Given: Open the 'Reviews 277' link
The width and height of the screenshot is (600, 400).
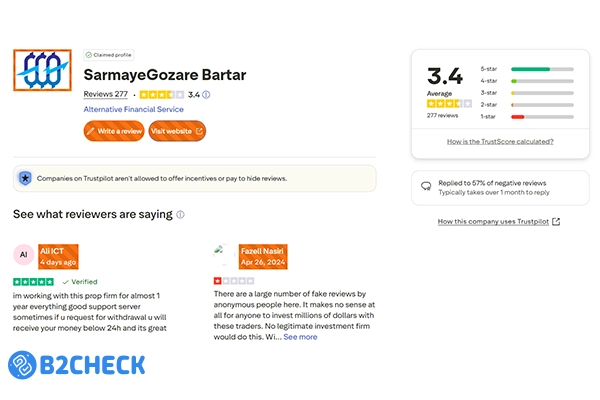Looking at the screenshot, I should [105, 94].
